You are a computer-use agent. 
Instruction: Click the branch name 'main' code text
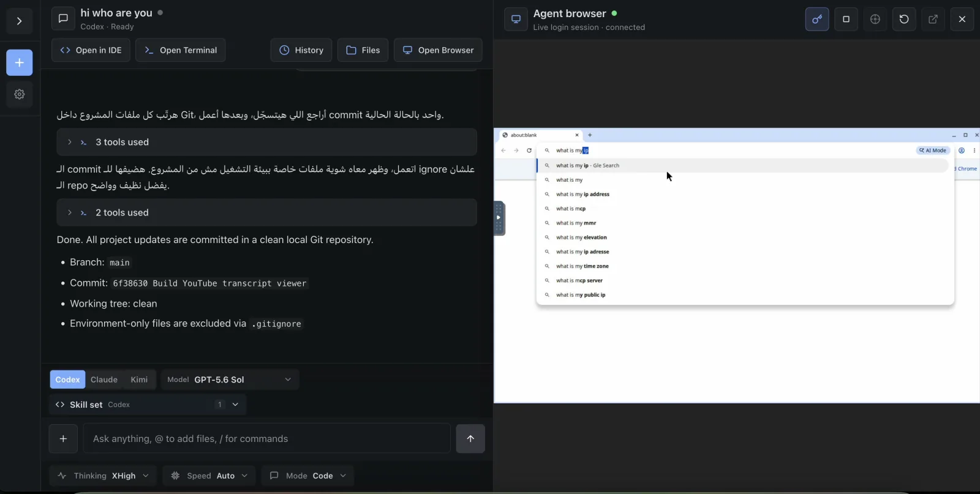(x=119, y=263)
